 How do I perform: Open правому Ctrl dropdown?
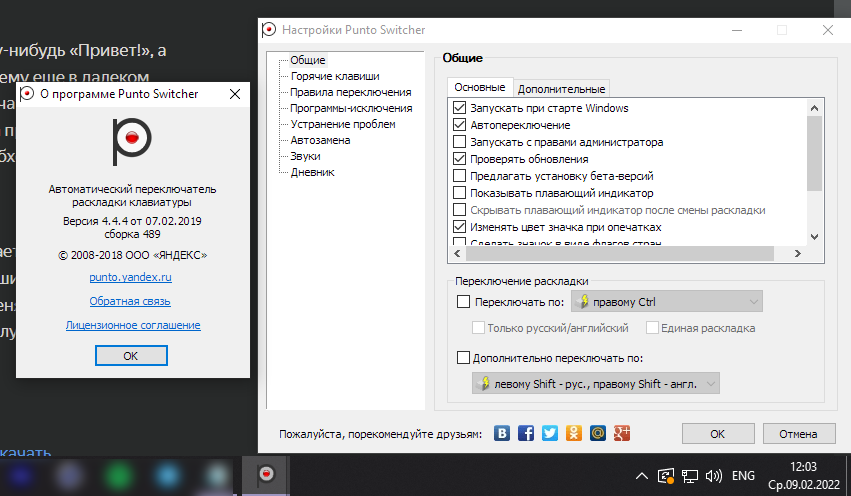pos(666,302)
